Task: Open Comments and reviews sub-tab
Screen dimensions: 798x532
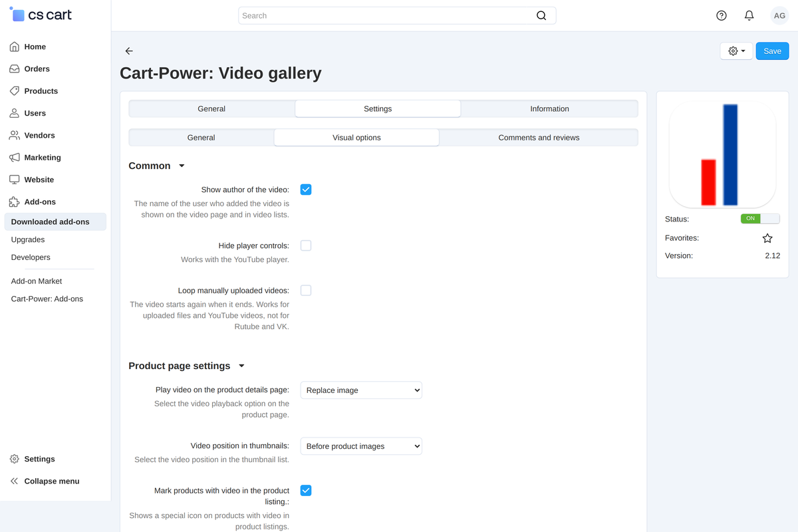Action: tap(539, 138)
